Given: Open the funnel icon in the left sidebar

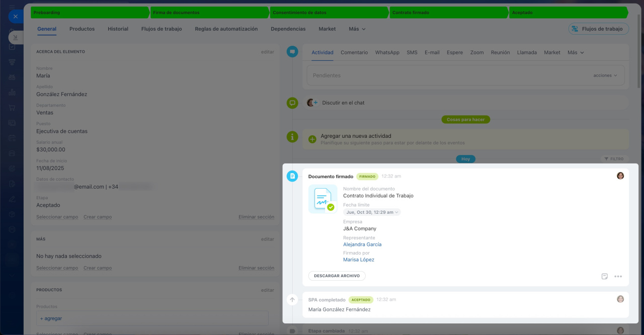Looking at the screenshot, I should click(12, 62).
